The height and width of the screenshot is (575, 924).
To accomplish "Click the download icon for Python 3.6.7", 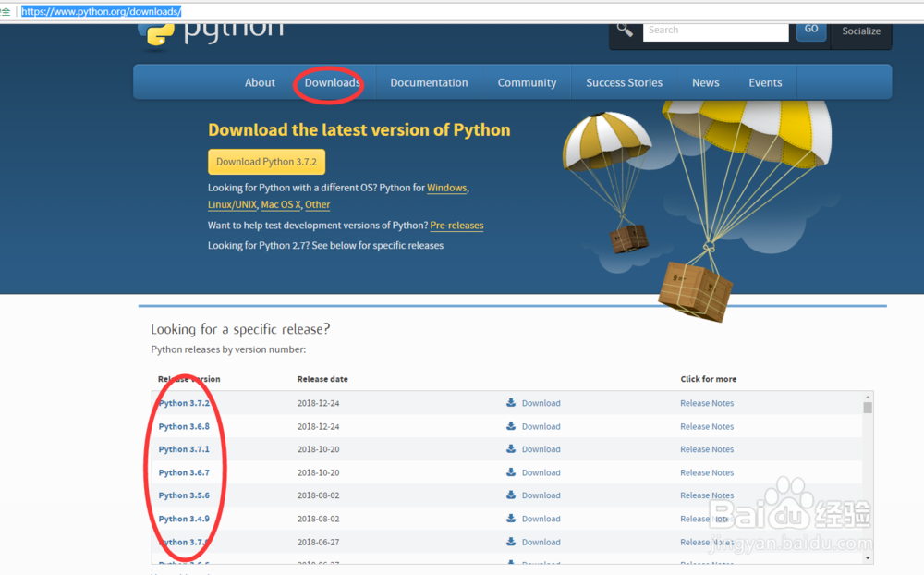I will click(511, 472).
